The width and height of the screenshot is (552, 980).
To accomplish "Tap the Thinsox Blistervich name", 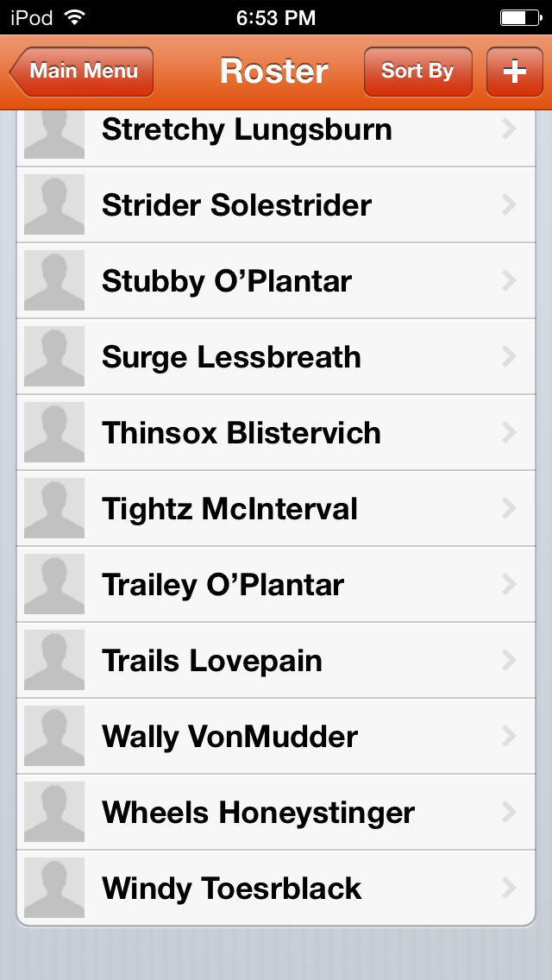I will pos(241,433).
